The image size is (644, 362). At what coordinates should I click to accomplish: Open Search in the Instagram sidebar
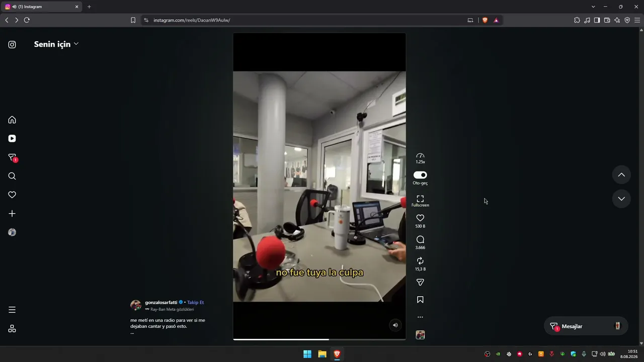coord(12,176)
